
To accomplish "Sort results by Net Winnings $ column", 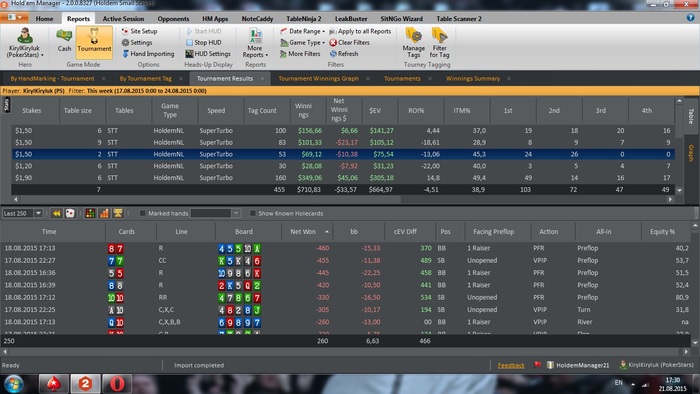I will click(x=339, y=110).
